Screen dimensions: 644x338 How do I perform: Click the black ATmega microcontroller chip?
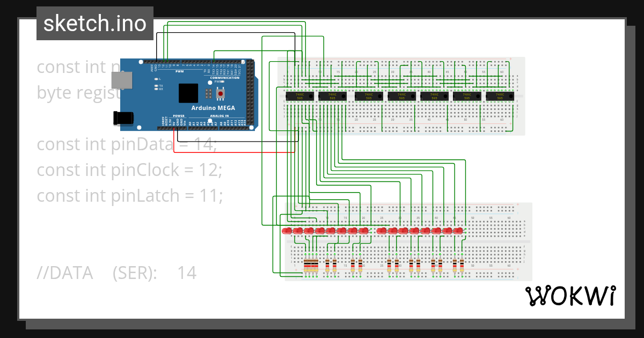coord(188,93)
